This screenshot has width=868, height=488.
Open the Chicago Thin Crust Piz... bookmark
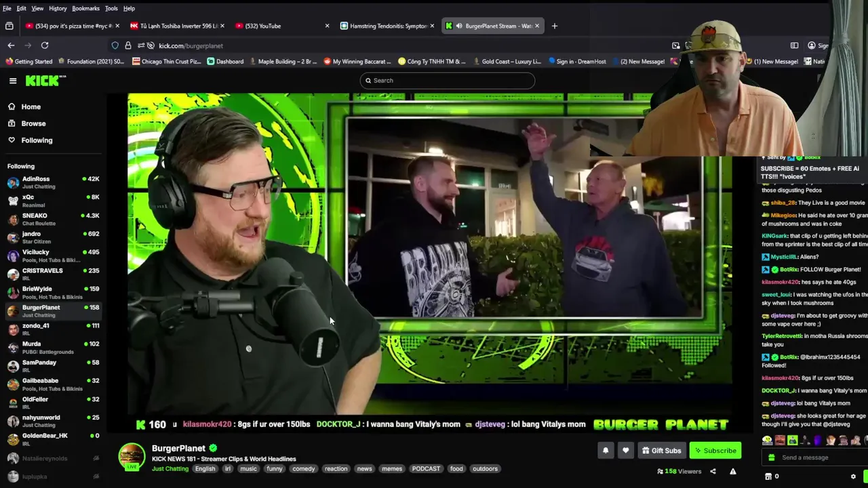(x=166, y=62)
